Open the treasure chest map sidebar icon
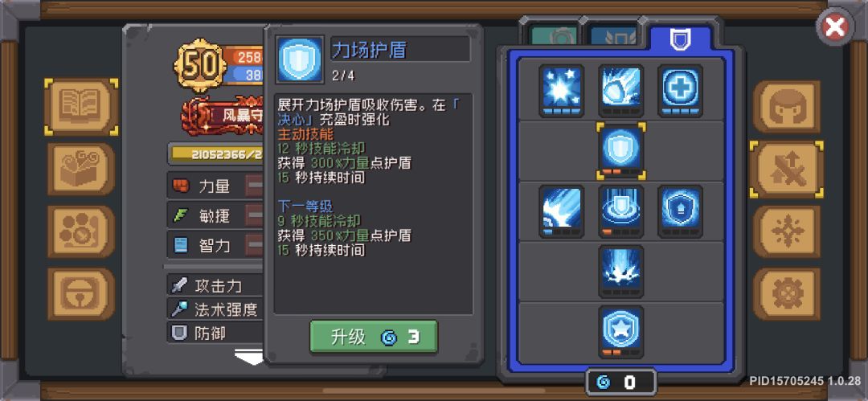The image size is (868, 401). click(x=81, y=169)
